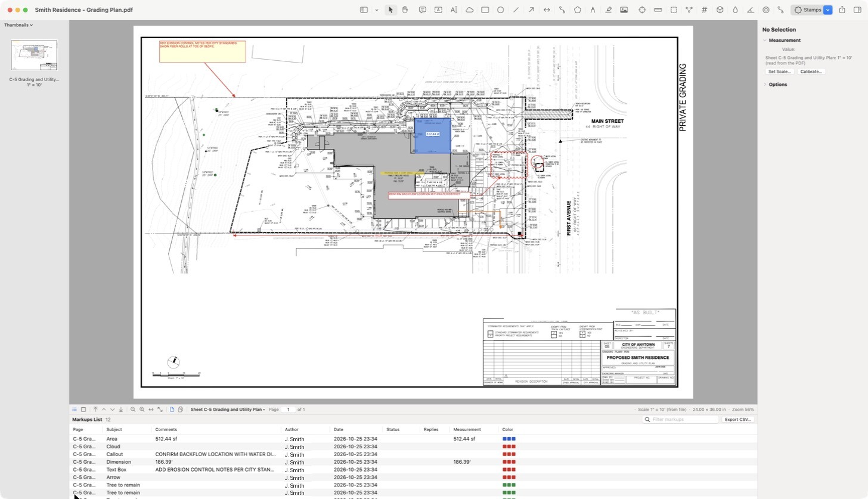Sort markups by Date column
Viewport: 868px width, 499px height.
[x=339, y=429]
